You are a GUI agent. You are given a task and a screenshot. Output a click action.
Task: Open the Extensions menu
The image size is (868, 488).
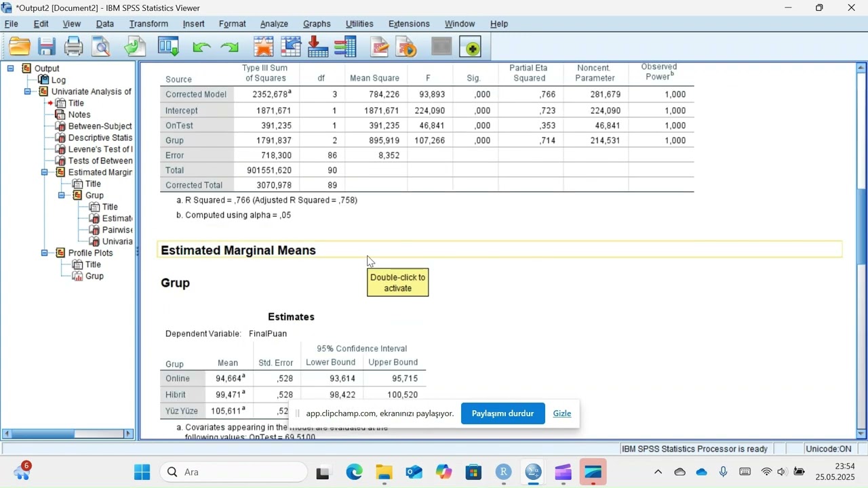(409, 24)
